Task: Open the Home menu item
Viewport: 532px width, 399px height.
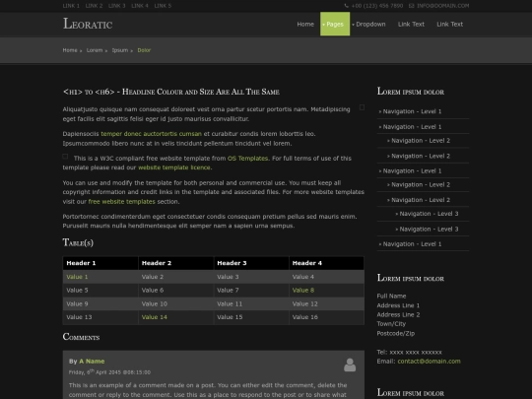Action: click(305, 24)
